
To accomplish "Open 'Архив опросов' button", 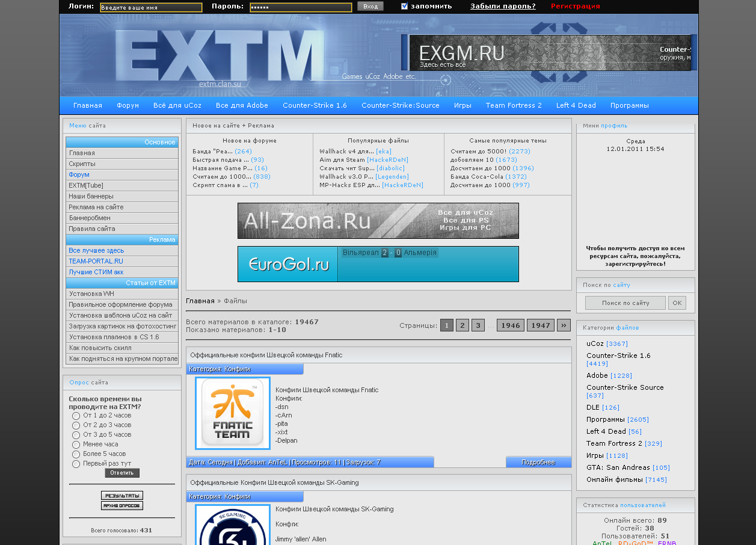I will [122, 506].
